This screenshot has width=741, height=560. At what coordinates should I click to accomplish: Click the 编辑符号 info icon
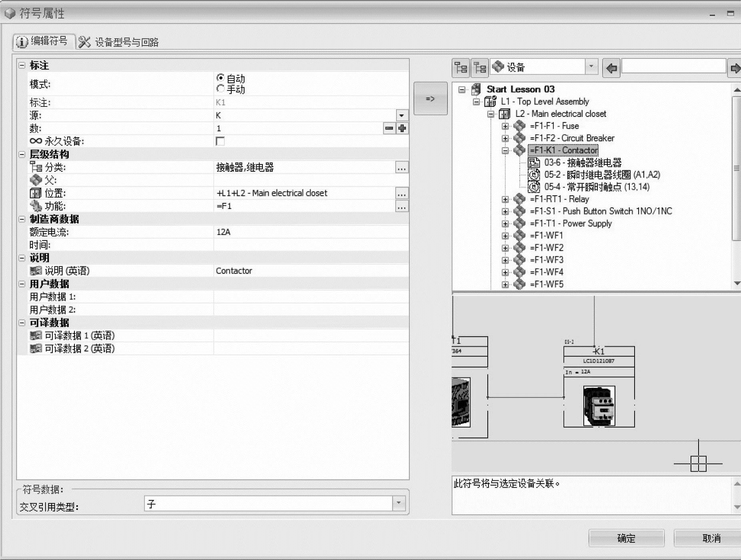pyautogui.click(x=22, y=42)
